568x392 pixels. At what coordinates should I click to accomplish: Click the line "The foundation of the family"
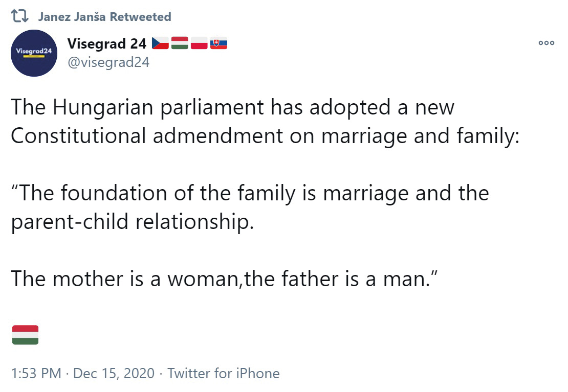coord(250,194)
